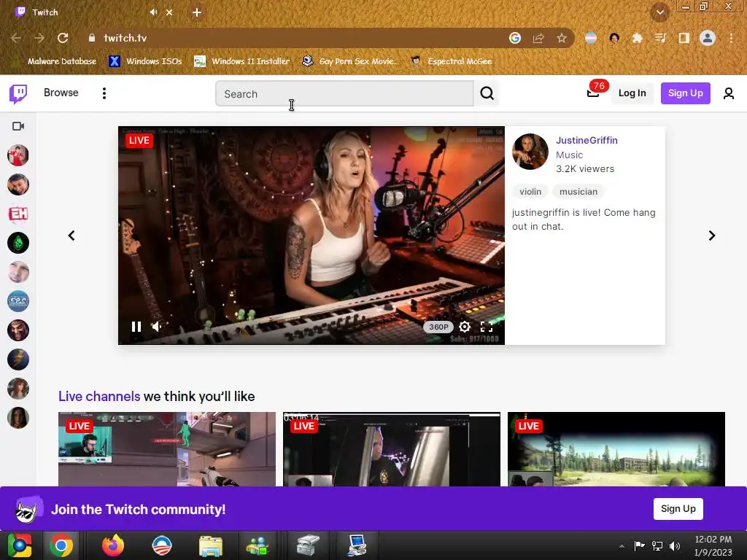Screen dimensions: 747x560
Task: Click Sign Up in the top navigation
Action: 685,93
